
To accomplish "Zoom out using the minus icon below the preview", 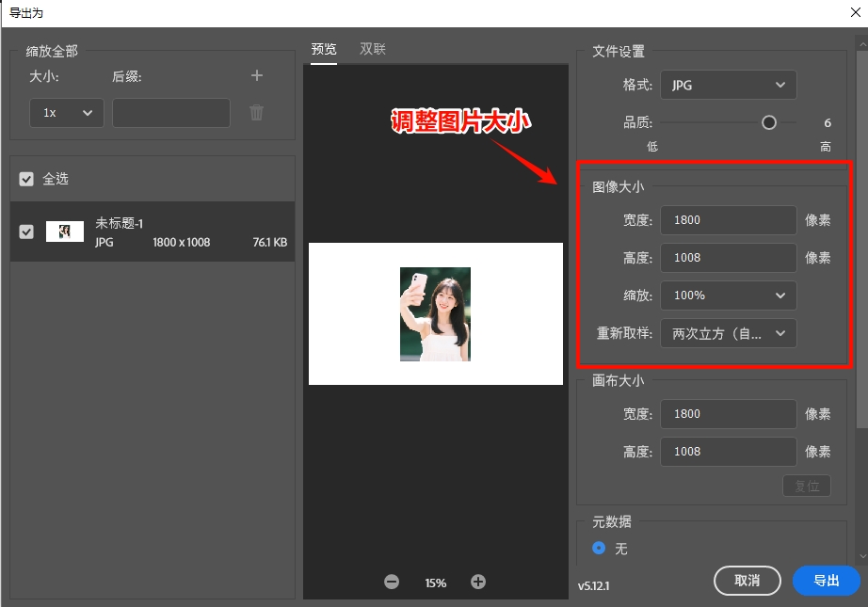I will point(392,582).
